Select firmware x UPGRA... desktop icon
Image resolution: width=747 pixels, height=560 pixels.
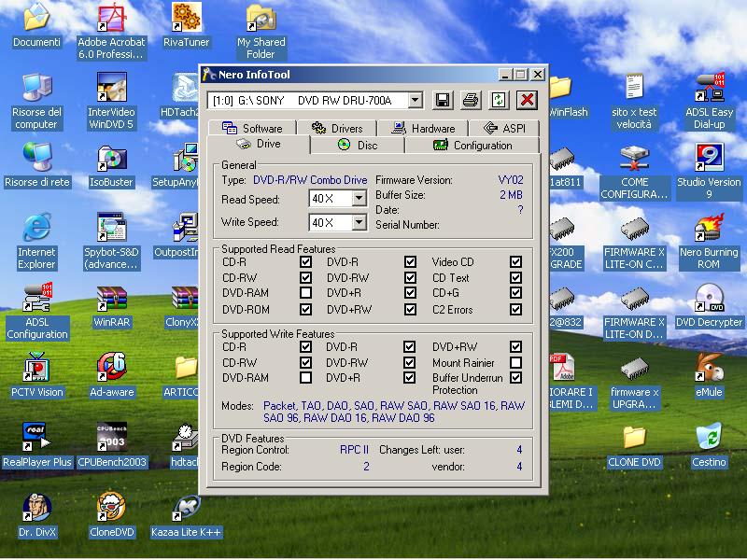(634, 382)
